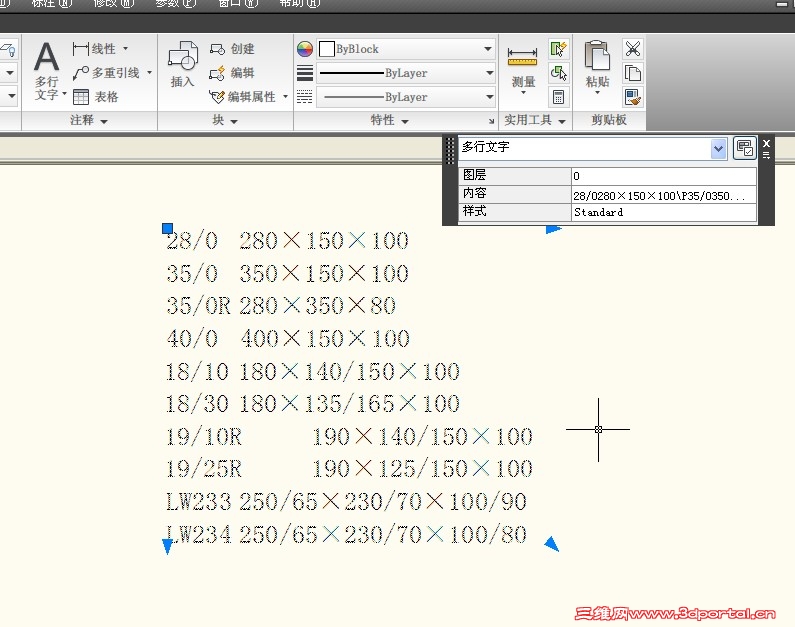Open the ByLayer linetype dropdown
This screenshot has width=795, height=627.
click(489, 97)
